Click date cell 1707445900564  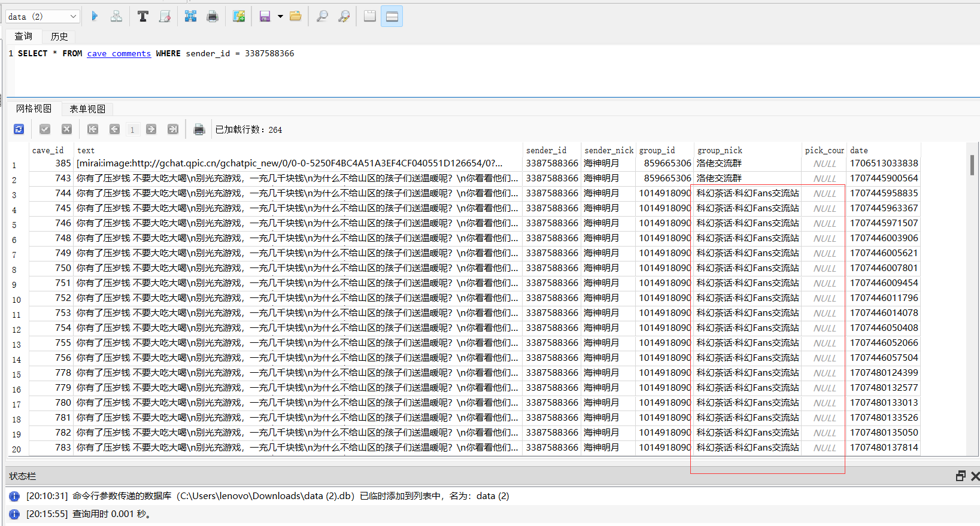point(884,178)
